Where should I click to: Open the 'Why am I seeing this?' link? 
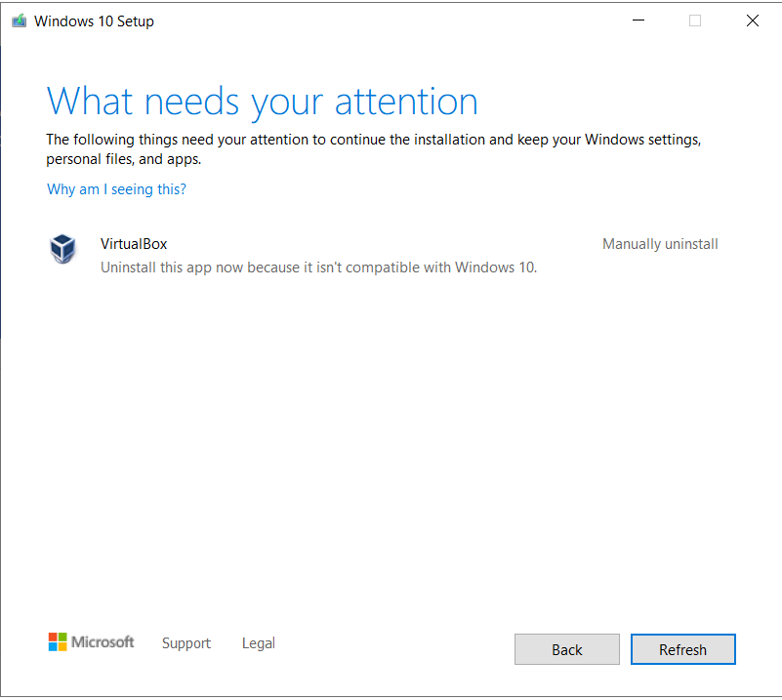tap(117, 189)
